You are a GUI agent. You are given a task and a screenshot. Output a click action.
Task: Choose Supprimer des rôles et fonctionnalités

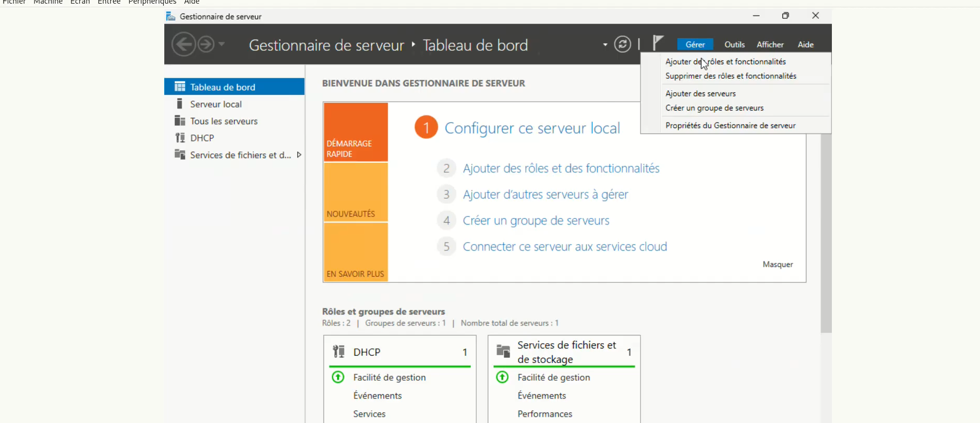731,76
